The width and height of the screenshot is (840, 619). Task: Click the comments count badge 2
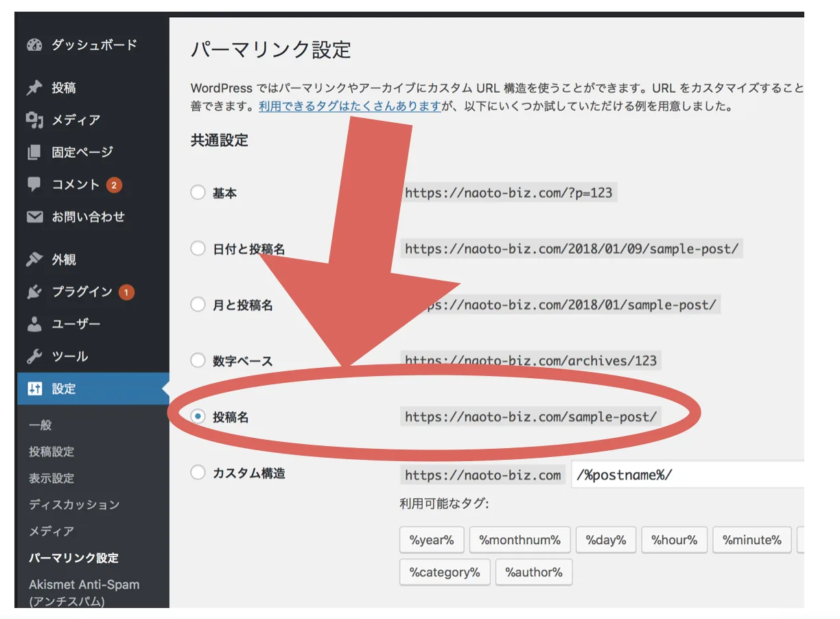pyautogui.click(x=114, y=185)
